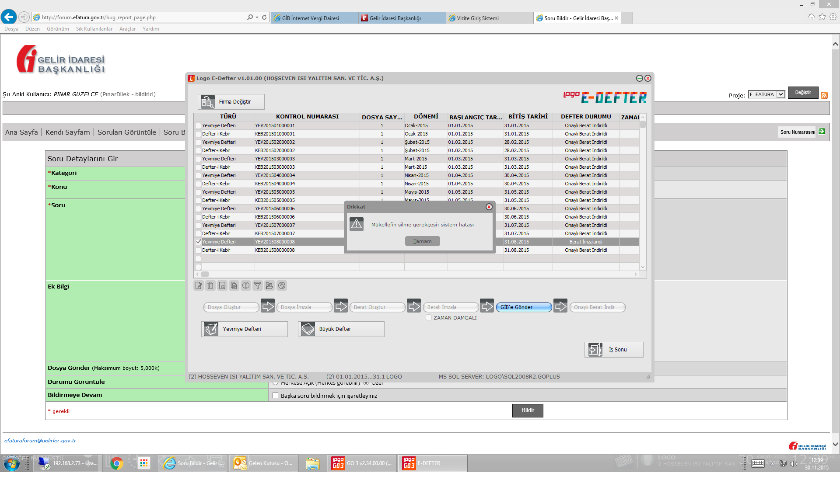
Task: Click the RSS feed icon
Action: tap(824, 95)
